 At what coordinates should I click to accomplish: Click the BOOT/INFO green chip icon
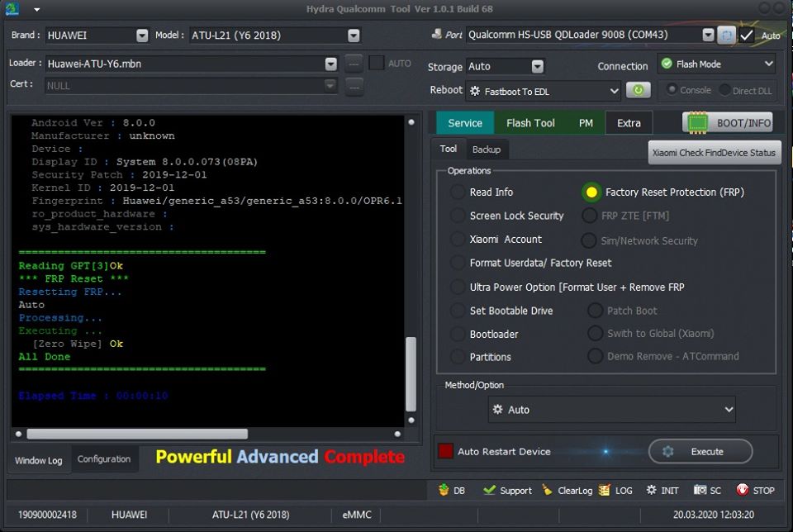[x=697, y=123]
